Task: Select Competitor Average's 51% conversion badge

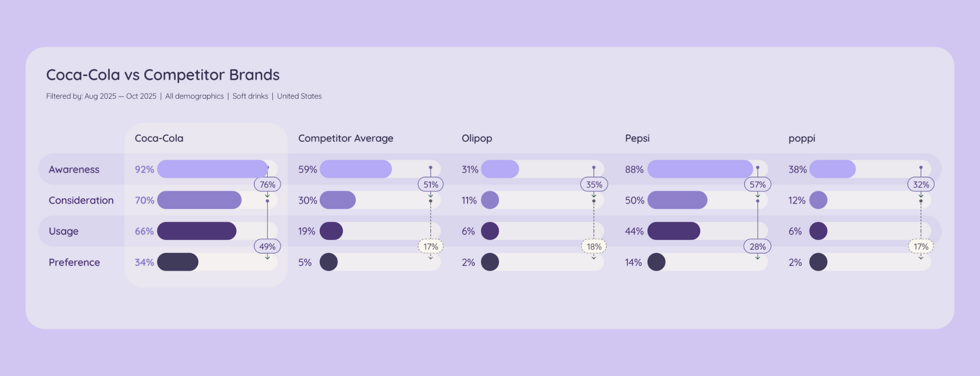Action: tap(431, 184)
